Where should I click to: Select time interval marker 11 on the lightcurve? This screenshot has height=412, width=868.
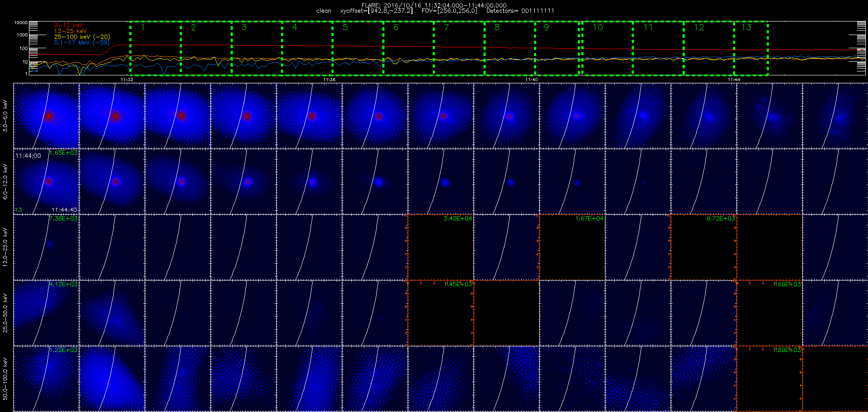coord(648,27)
